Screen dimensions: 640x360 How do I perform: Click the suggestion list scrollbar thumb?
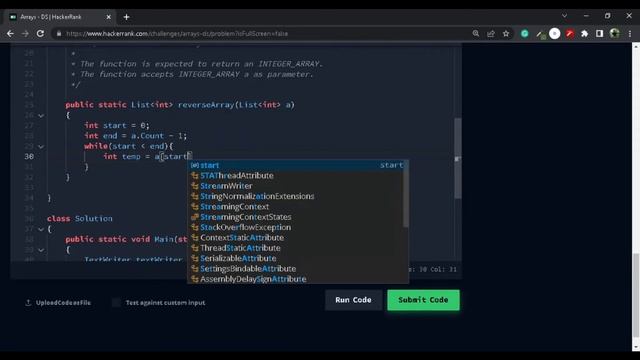(406, 193)
